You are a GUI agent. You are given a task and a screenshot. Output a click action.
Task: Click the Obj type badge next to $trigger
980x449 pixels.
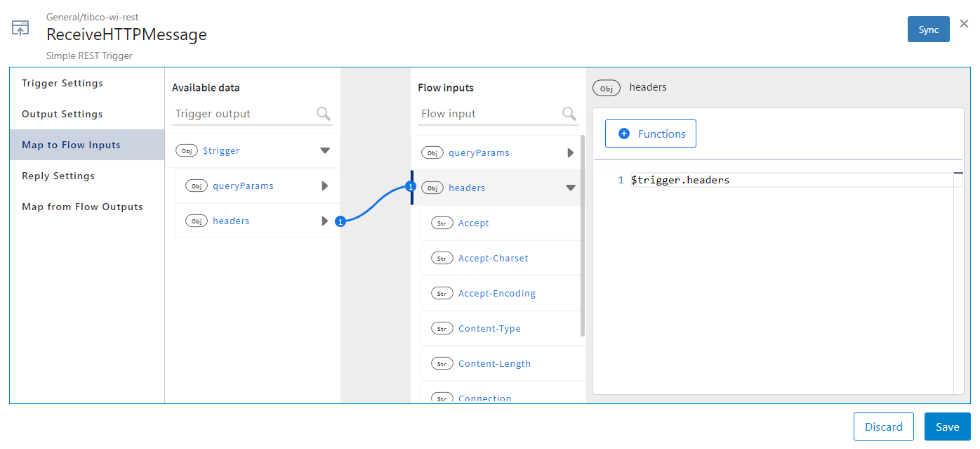[187, 150]
